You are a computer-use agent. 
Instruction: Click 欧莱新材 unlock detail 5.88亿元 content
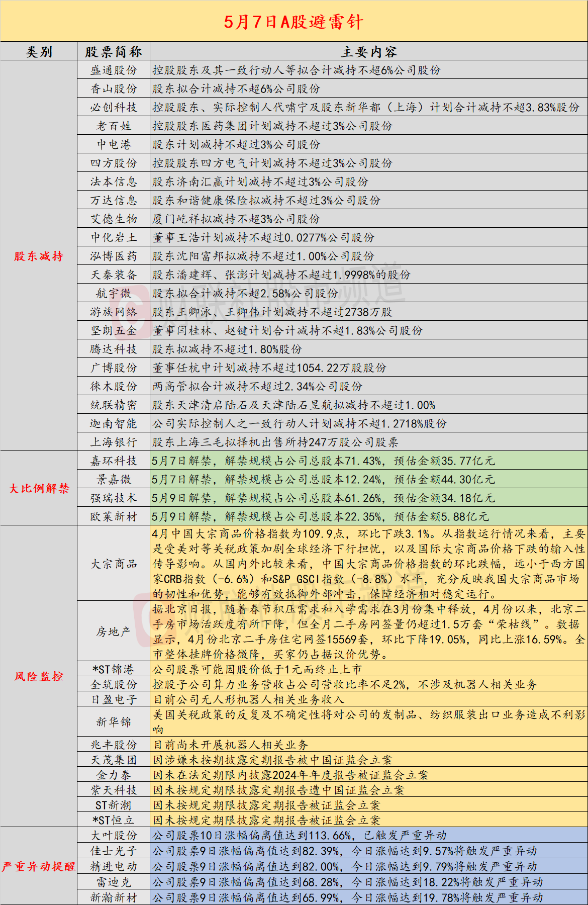coord(320,517)
